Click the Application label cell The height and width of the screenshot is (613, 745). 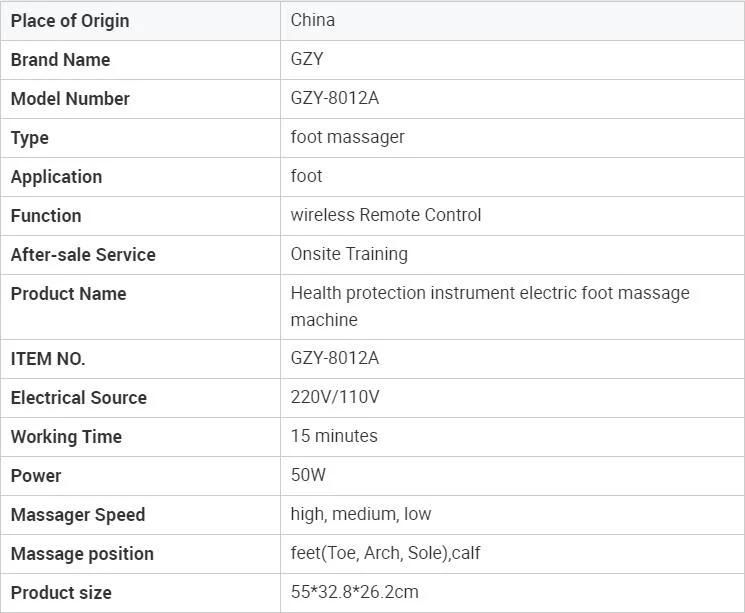point(141,177)
